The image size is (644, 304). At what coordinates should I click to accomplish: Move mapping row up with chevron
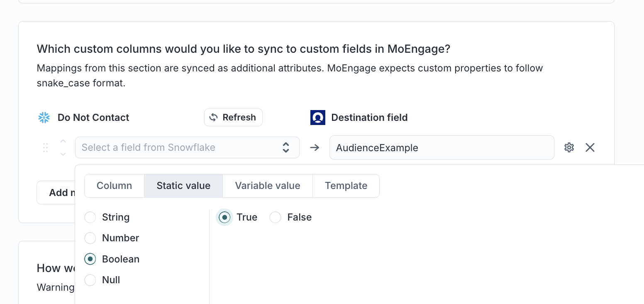(x=63, y=141)
